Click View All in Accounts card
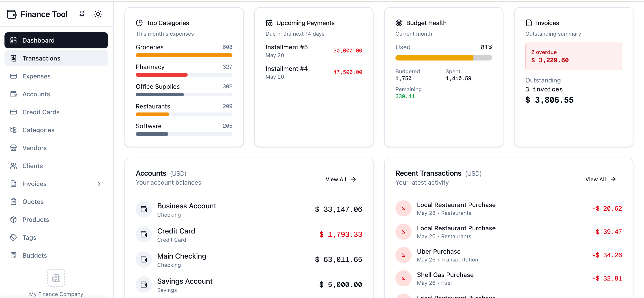This screenshot has width=644, height=298. coord(341,179)
